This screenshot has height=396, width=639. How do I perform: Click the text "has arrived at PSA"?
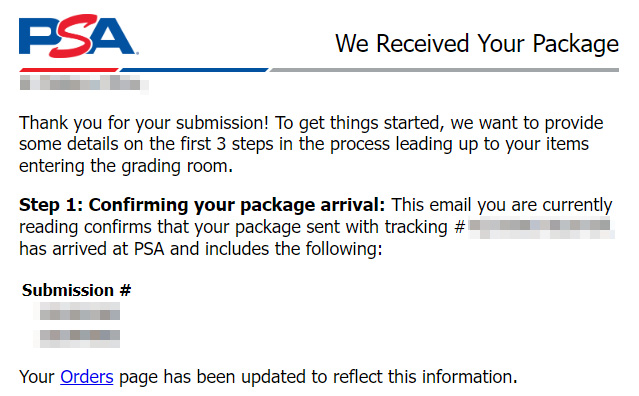click(92, 249)
